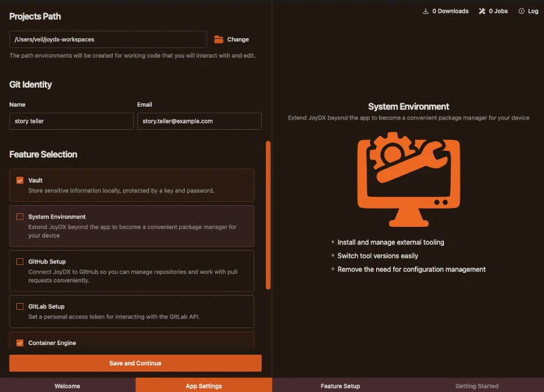Open 0 Jobs label
The width and height of the screenshot is (544, 392).
pyautogui.click(x=498, y=11)
